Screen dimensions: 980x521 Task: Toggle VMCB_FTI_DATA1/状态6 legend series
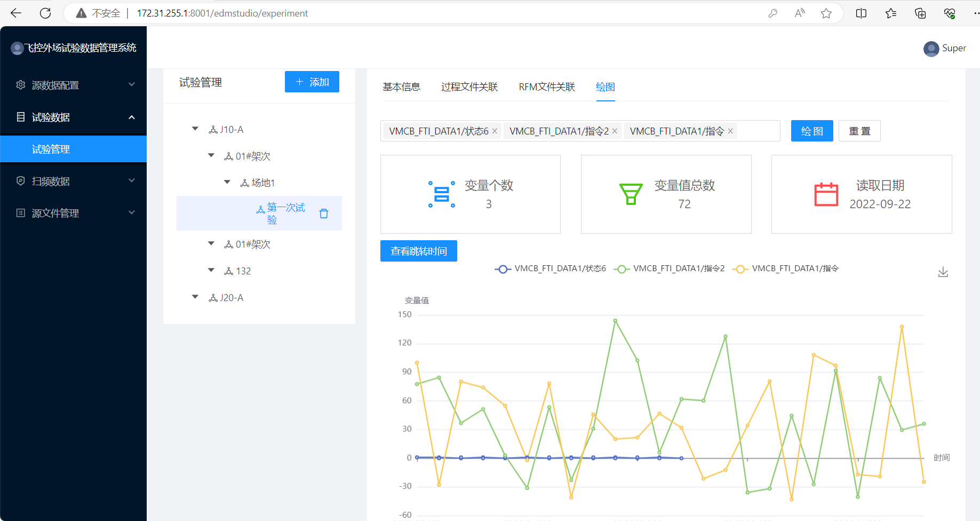click(x=550, y=269)
